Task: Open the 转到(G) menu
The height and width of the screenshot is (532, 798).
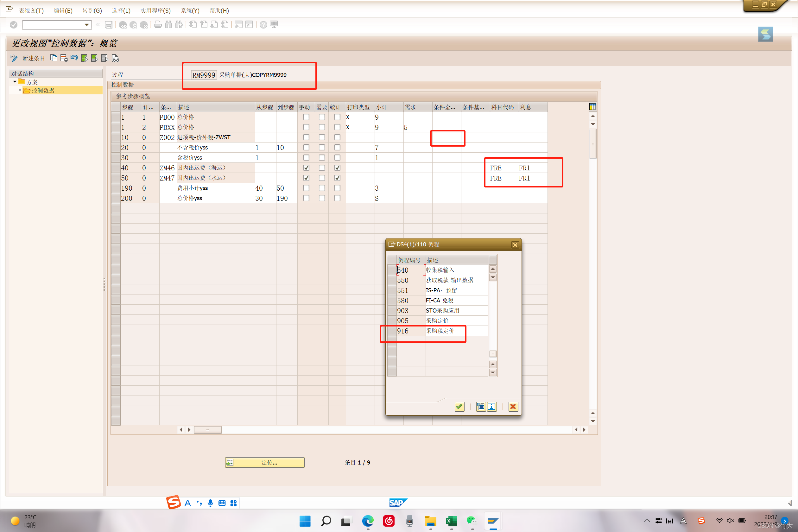Action: (92, 10)
